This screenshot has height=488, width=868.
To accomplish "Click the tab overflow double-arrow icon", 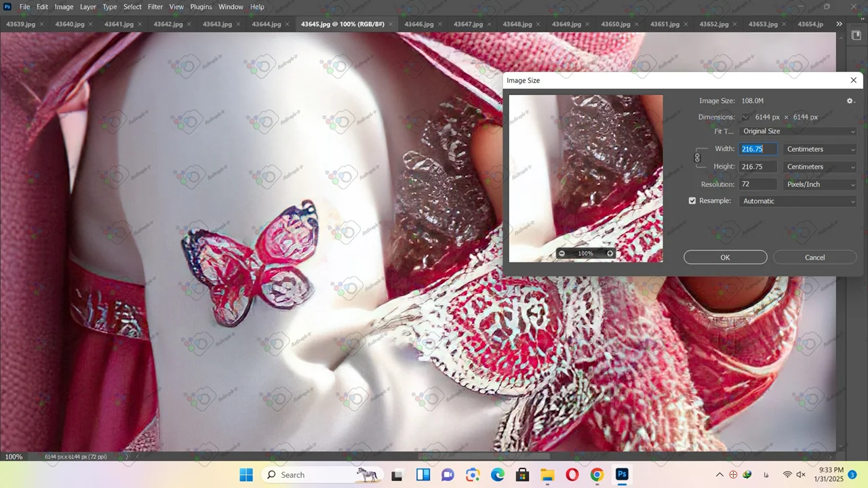I will (839, 24).
